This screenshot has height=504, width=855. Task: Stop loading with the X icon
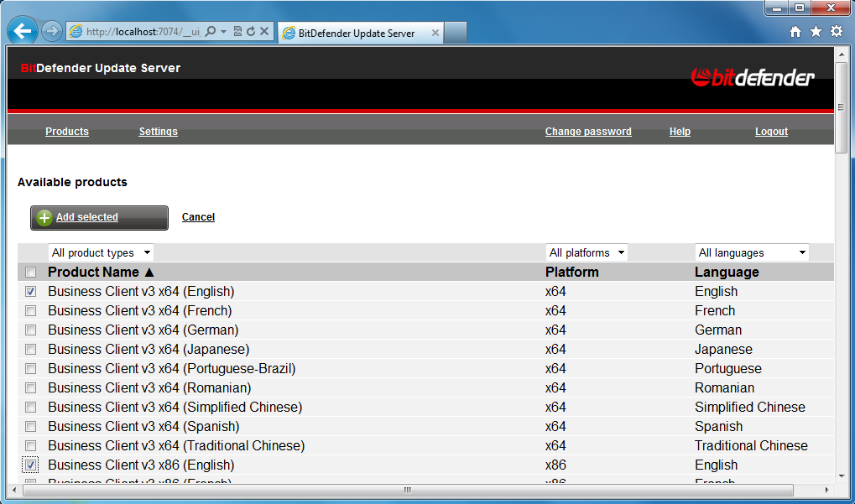pyautogui.click(x=264, y=32)
